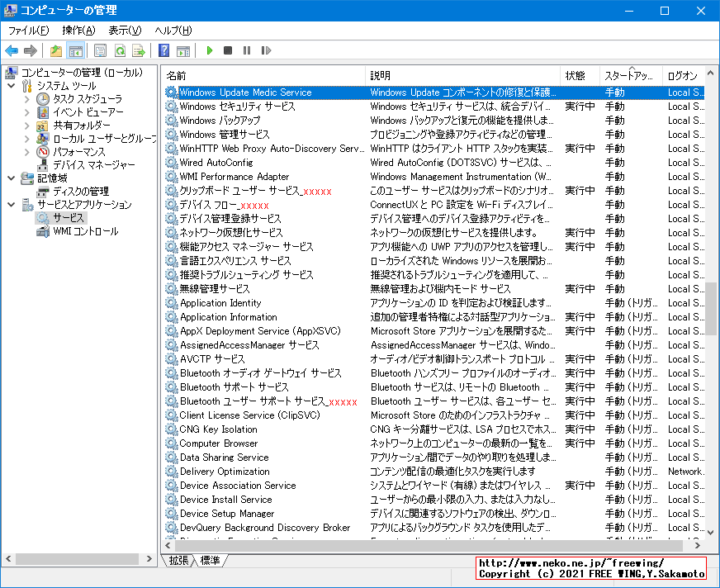Collapse the サービスとアプリケーション node
The height and width of the screenshot is (588, 720).
click(x=12, y=205)
